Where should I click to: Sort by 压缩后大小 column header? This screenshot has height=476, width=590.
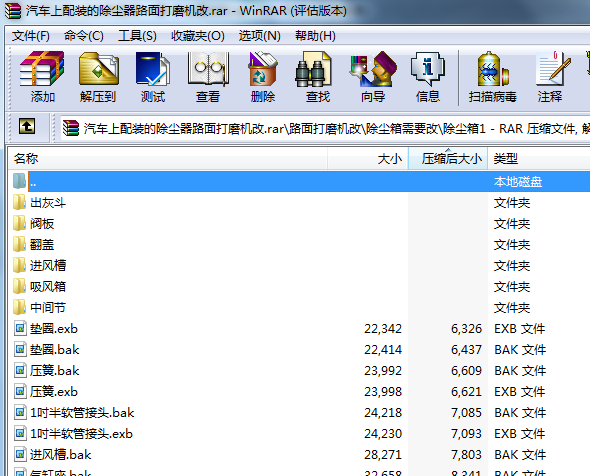pos(448,158)
